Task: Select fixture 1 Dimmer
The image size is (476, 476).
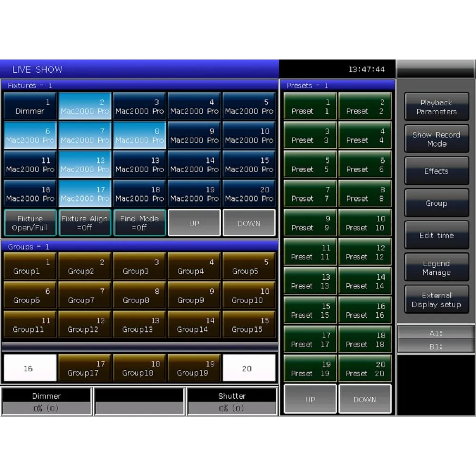Action: [30, 106]
